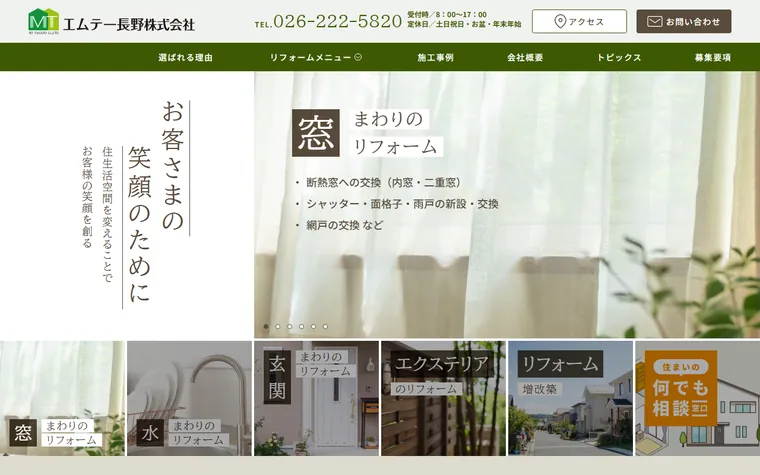Open 選ばれる理由 in the navigation bar

point(186,57)
